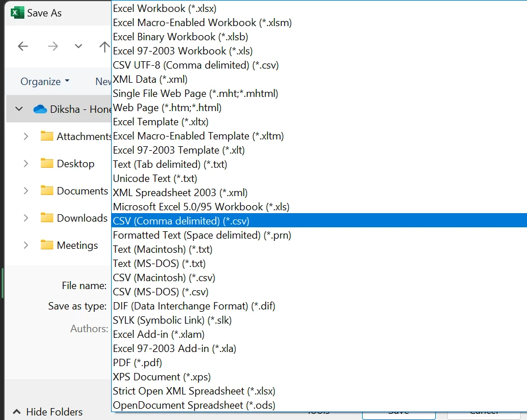Choose Unicode Text (*.txt) type
This screenshot has width=527, height=420.
[319, 178]
